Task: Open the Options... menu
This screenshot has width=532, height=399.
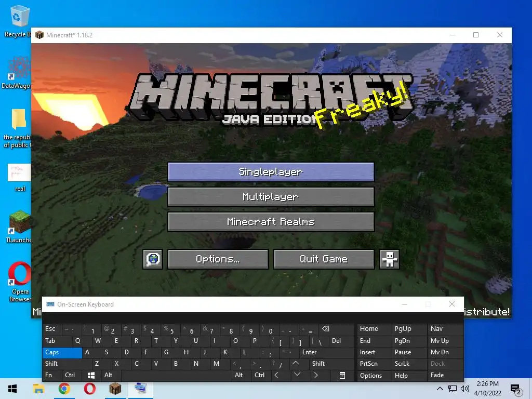Action: tap(218, 260)
